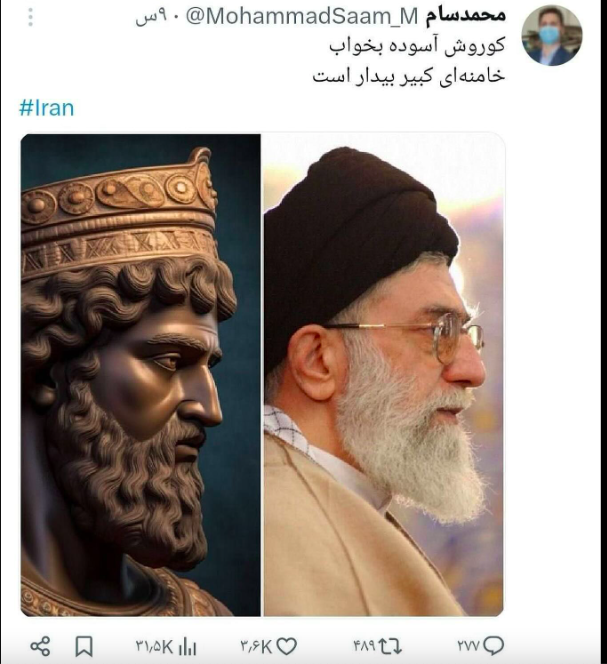Click the ۹س tweet timestamp

pos(146,18)
